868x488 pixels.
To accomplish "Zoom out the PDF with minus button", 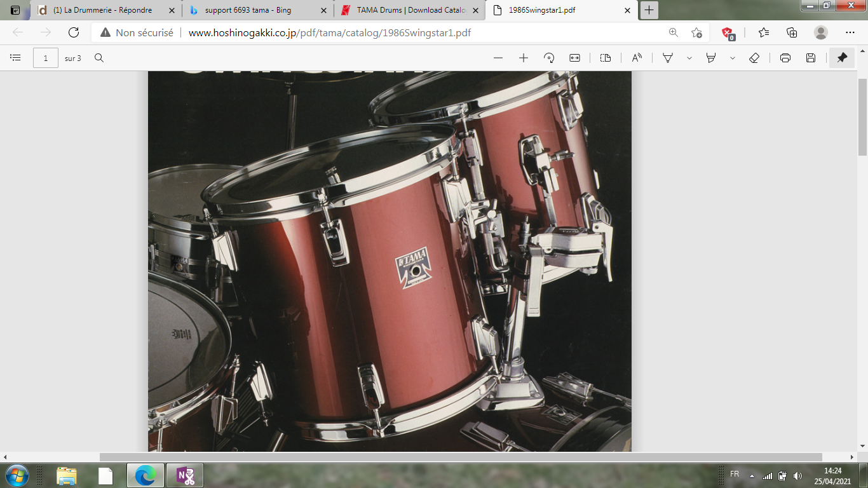I will 498,58.
